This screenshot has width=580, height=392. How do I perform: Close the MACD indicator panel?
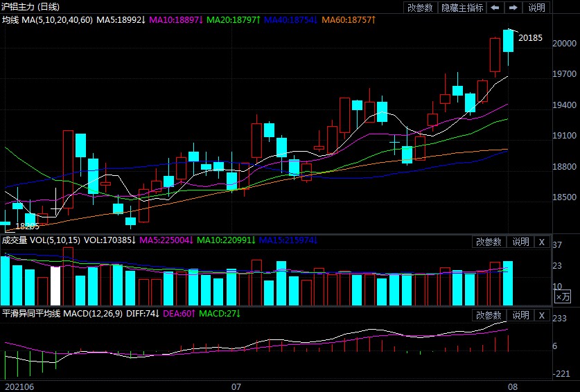[x=542, y=315]
